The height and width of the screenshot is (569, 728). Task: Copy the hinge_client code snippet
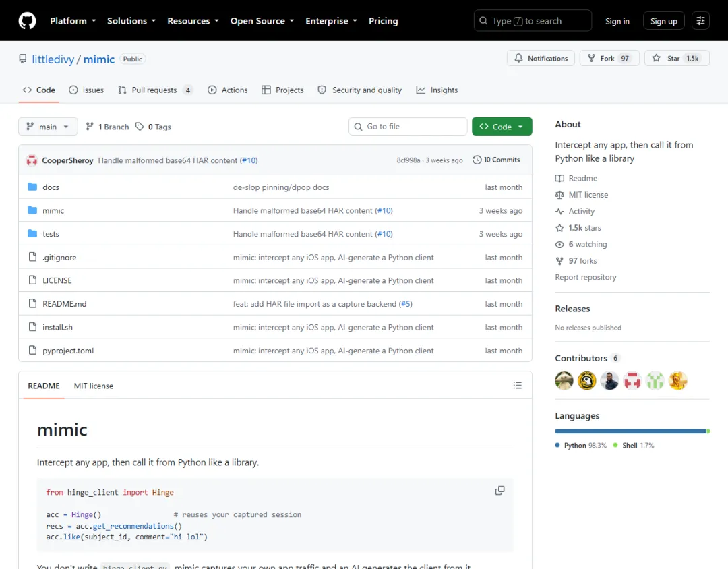click(x=499, y=491)
